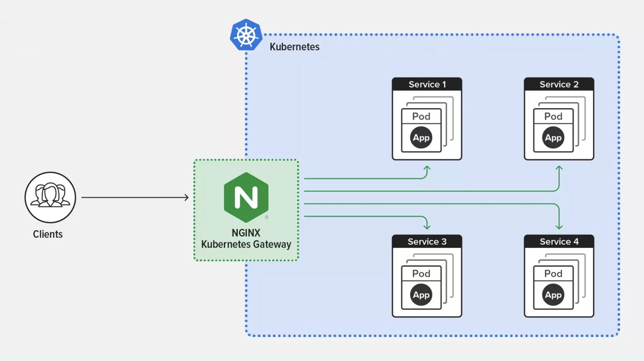Viewport: 644px width, 361px height.
Task: Select the Service 3 header
Action: pos(427,242)
